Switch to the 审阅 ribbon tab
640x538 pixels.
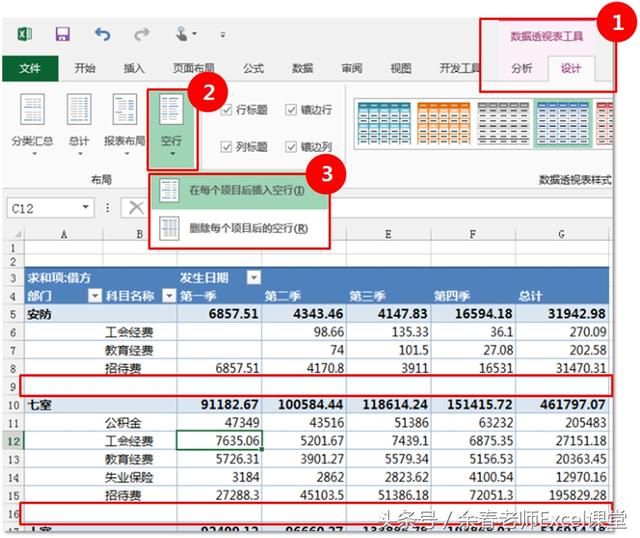(352, 68)
